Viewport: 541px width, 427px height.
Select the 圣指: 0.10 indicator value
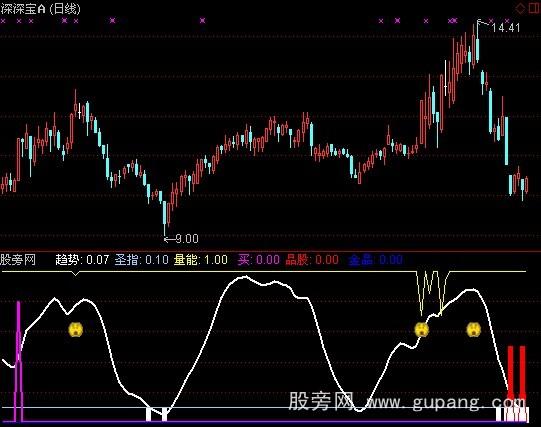click(x=141, y=260)
